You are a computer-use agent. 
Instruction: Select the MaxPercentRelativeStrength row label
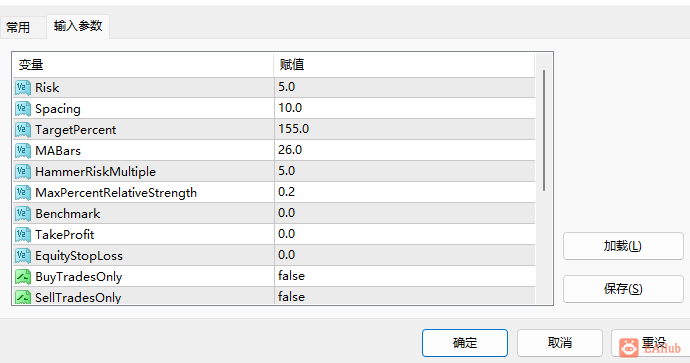pyautogui.click(x=116, y=193)
